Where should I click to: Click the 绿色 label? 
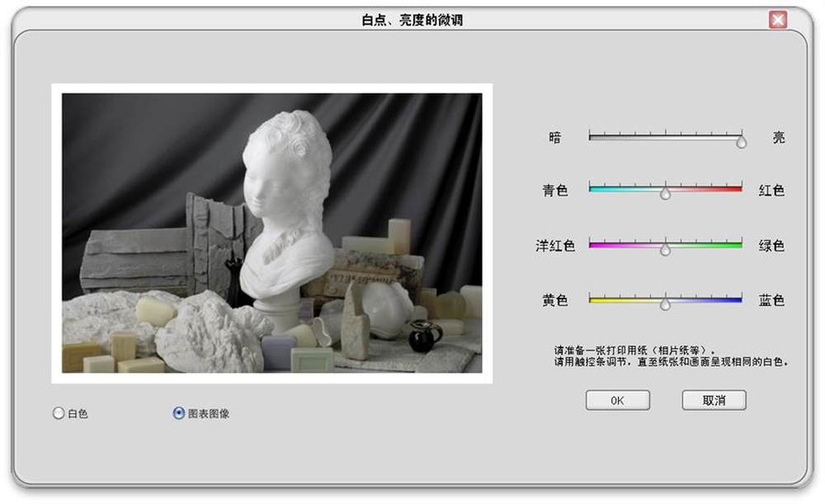pyautogui.click(x=771, y=246)
